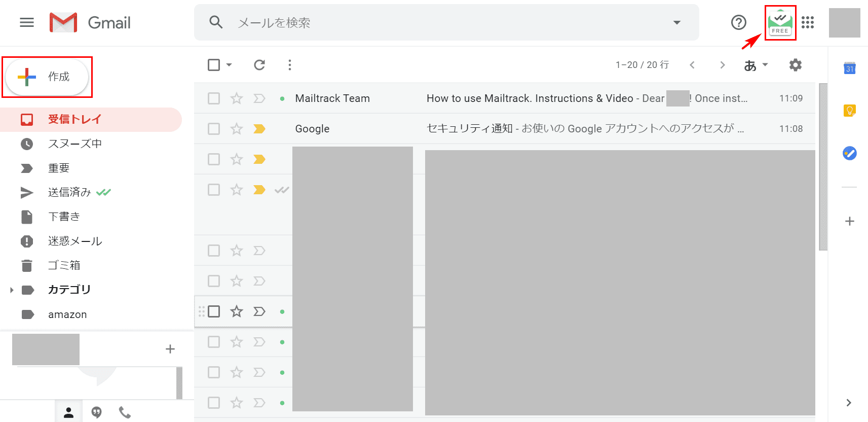Open the search options dropdown arrow
The height and width of the screenshot is (422, 868).
677,22
